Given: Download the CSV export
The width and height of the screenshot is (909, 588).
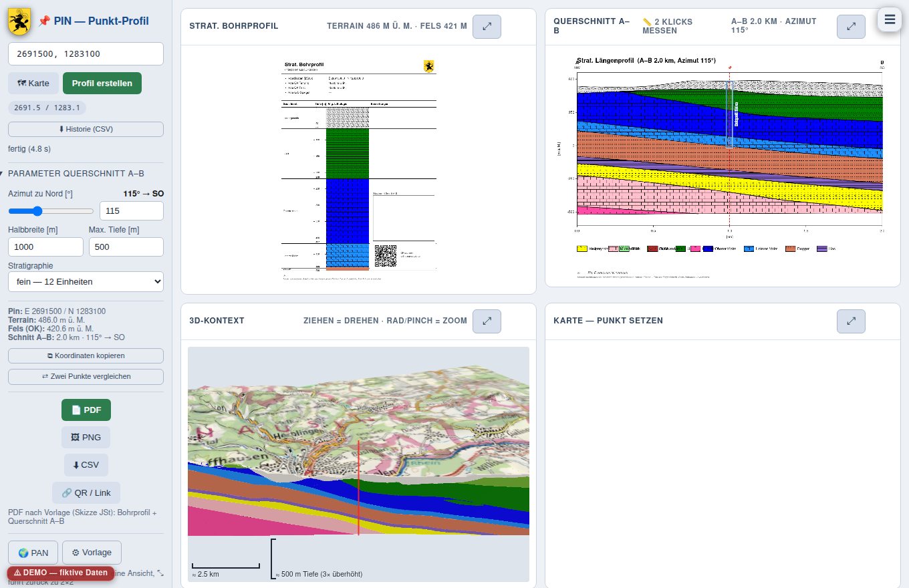Looking at the screenshot, I should 86,465.
